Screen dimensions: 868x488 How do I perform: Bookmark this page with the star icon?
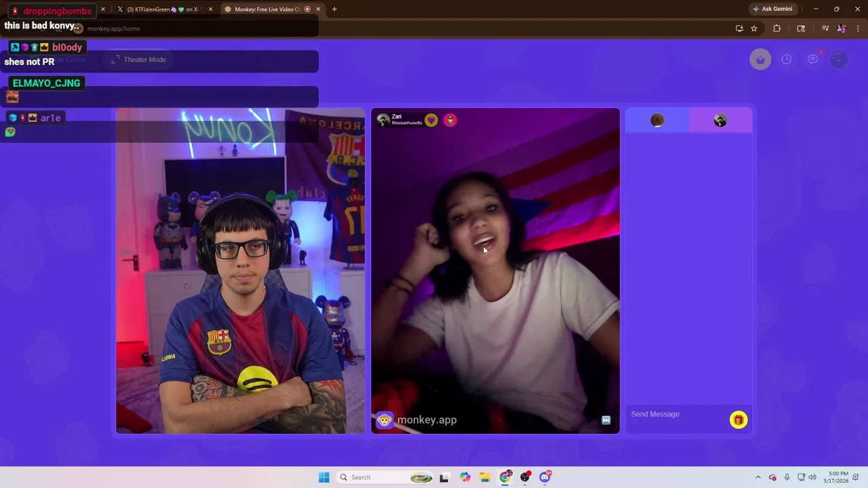(754, 28)
